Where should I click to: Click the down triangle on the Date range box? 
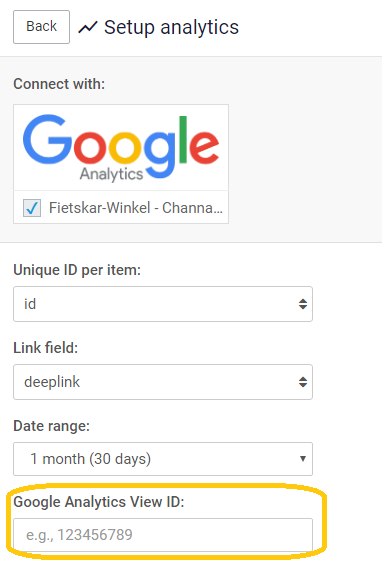(x=303, y=459)
